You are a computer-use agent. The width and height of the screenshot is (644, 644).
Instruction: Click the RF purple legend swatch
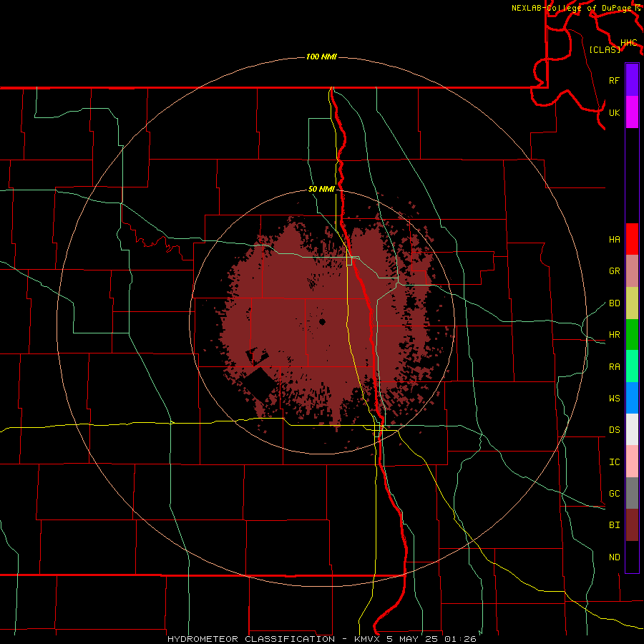(632, 80)
